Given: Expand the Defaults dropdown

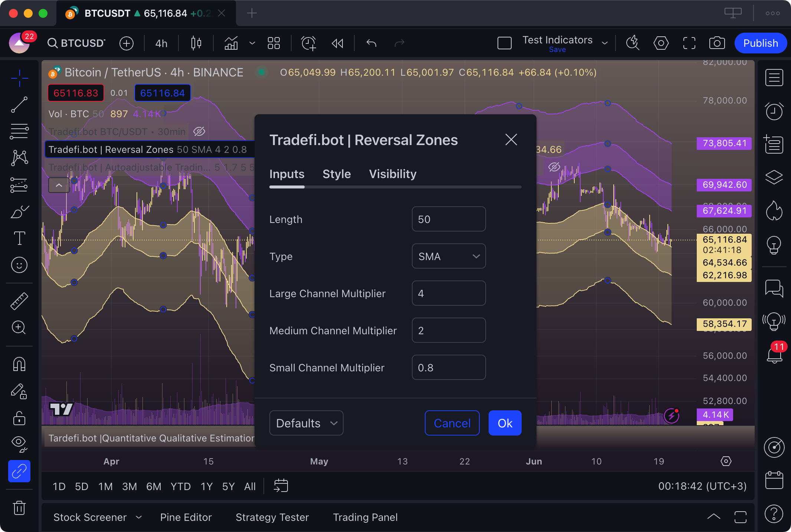Looking at the screenshot, I should pyautogui.click(x=306, y=423).
